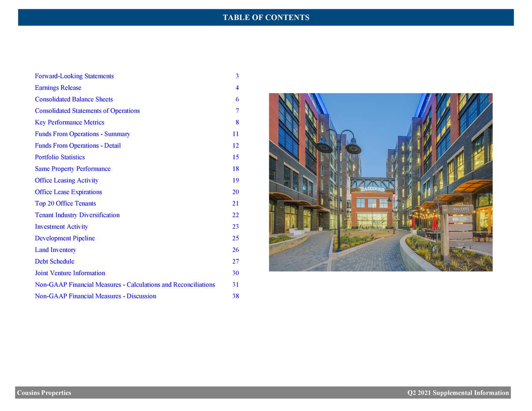Open Consolidated Balance Sheets
This screenshot has height=411, width=532.
(74, 99)
